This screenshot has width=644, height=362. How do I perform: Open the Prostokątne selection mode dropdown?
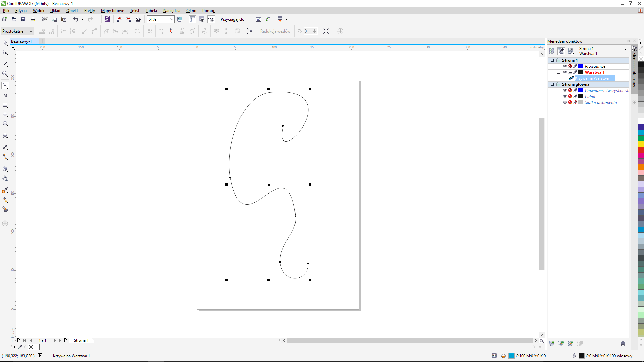[x=31, y=31]
